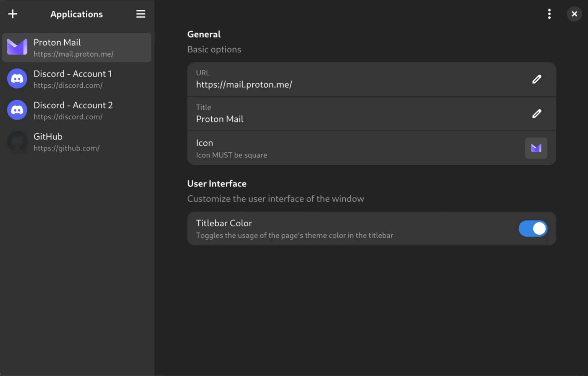Select the Discord - Account 1 app icon
The height and width of the screenshot is (376, 588).
point(17,78)
